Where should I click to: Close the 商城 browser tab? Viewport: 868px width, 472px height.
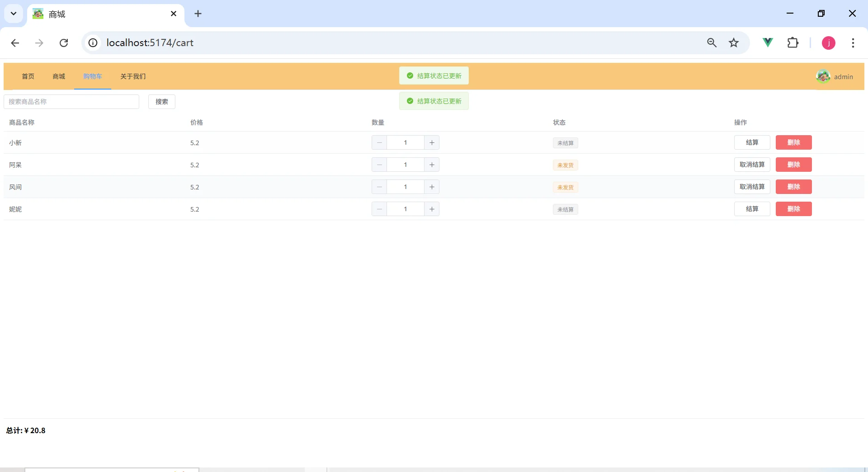[174, 14]
